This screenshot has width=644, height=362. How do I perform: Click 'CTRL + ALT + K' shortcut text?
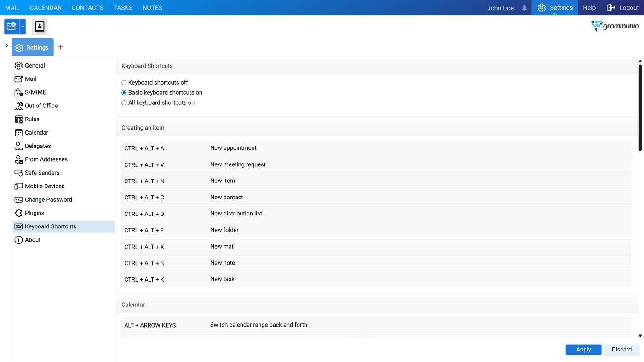pyautogui.click(x=144, y=280)
